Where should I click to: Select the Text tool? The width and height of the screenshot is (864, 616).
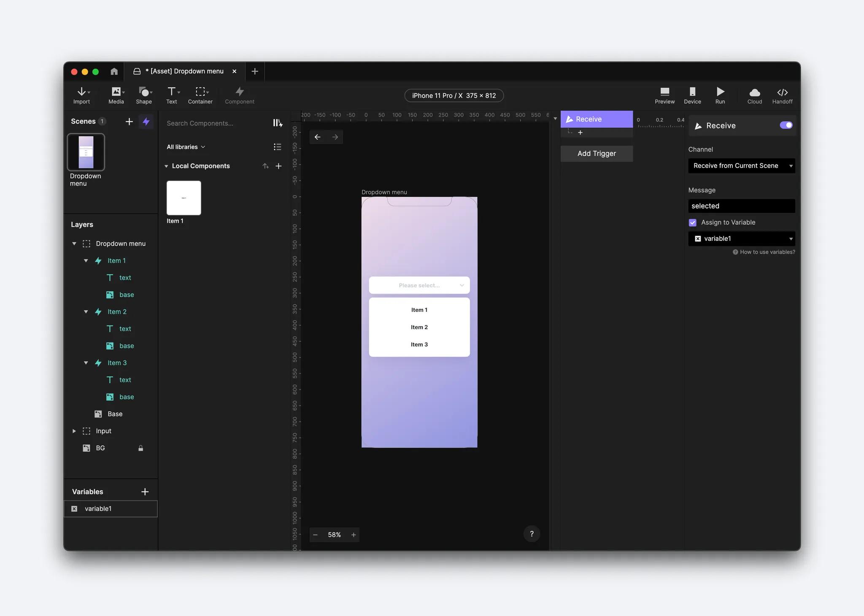click(172, 95)
